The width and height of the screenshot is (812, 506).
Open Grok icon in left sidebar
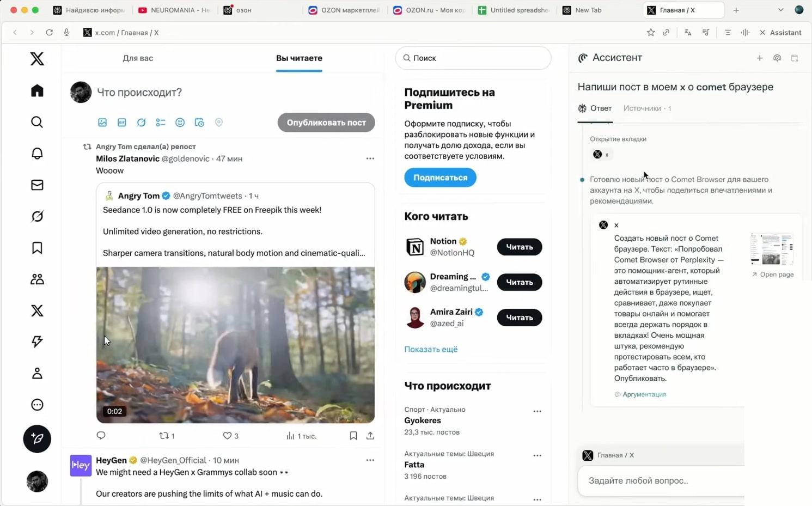[x=37, y=216]
